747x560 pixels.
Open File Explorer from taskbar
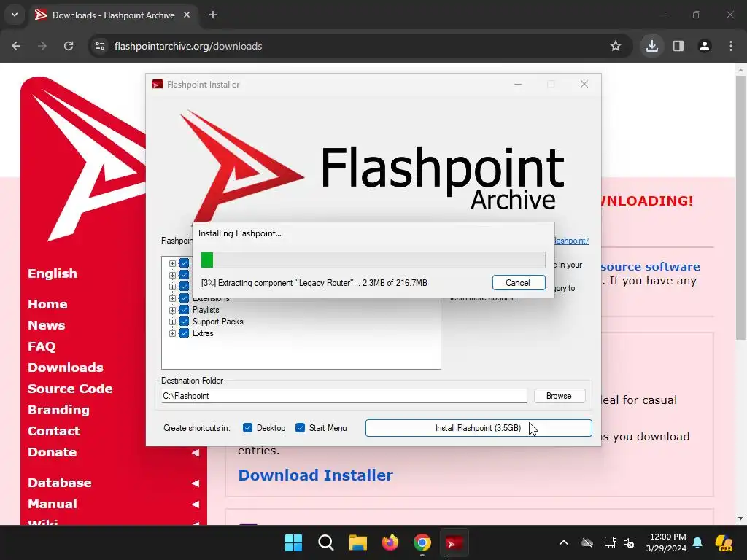(357, 542)
